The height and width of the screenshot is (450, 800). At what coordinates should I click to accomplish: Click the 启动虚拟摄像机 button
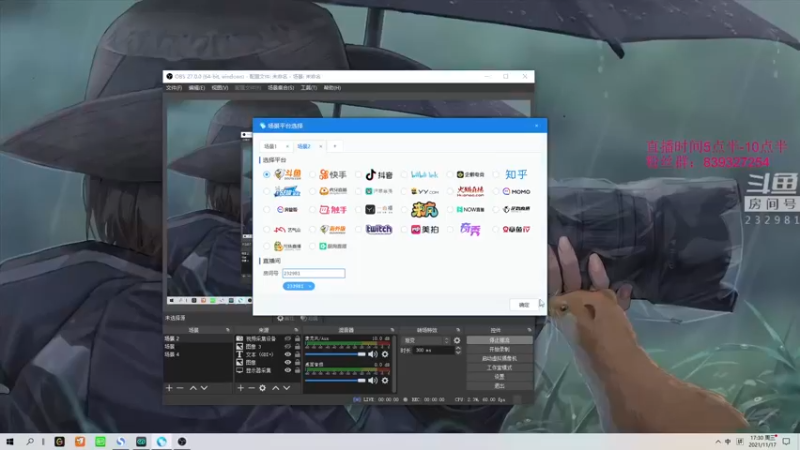[499, 359]
